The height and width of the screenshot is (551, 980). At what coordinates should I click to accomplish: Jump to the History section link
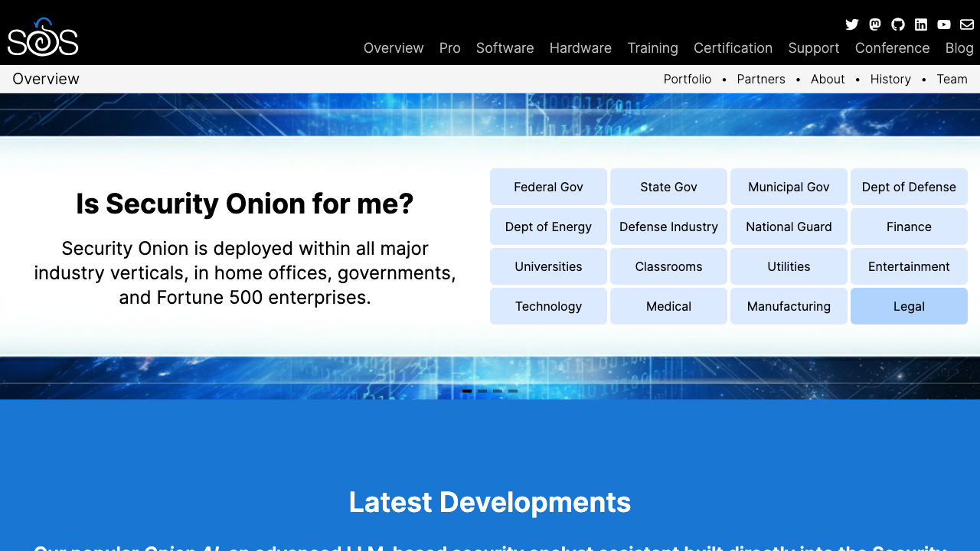[x=890, y=80]
